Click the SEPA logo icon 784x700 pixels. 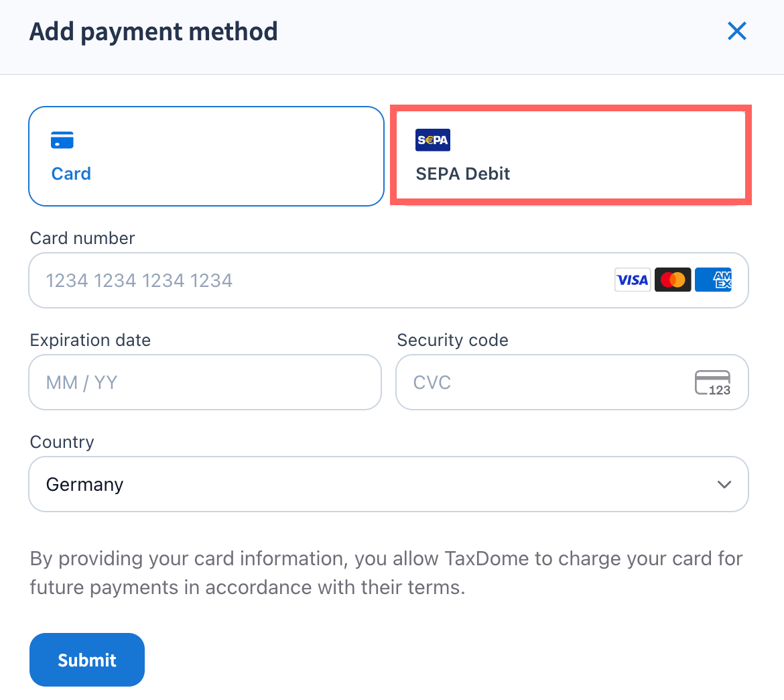coord(432,140)
